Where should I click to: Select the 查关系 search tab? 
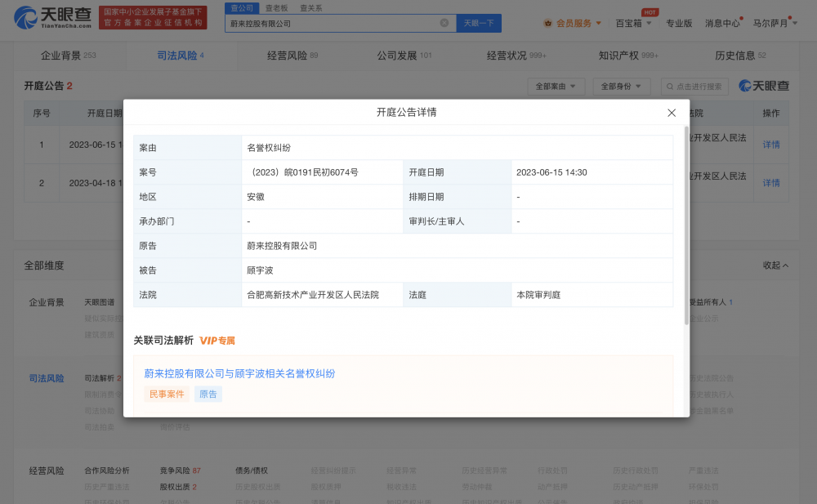pyautogui.click(x=311, y=8)
